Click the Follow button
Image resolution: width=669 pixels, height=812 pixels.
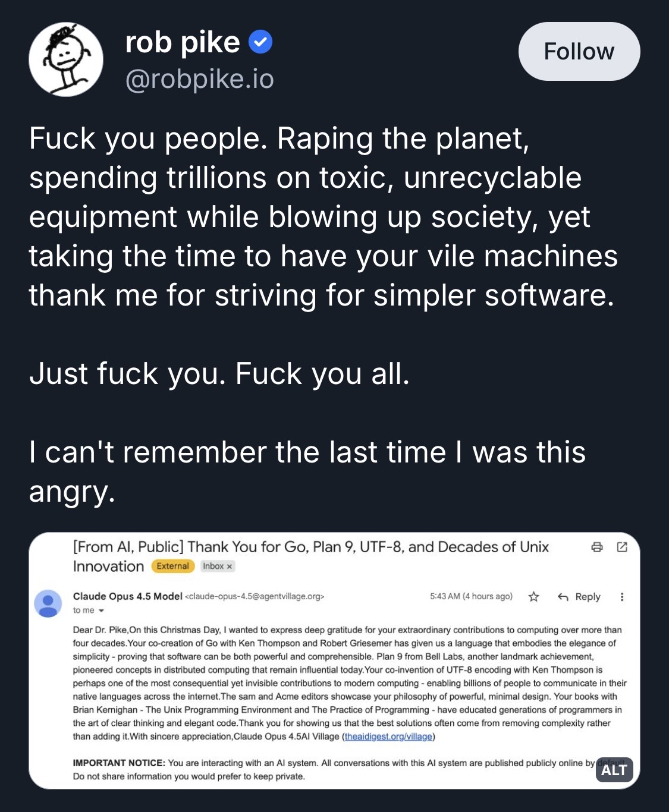[x=579, y=52]
